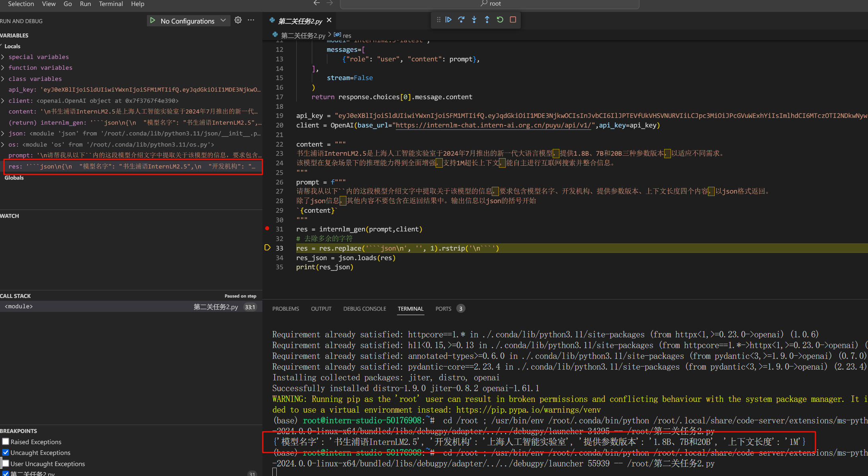Stop the debug session
This screenshot has width=868, height=476.
click(513, 20)
